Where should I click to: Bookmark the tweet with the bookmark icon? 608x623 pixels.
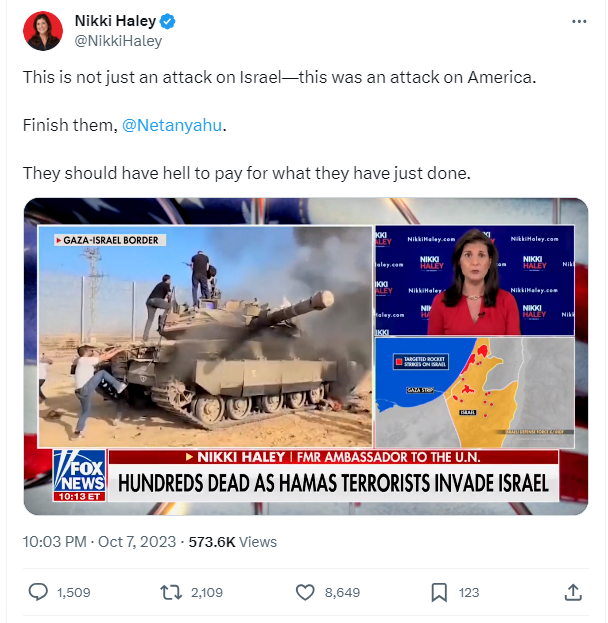point(439,592)
